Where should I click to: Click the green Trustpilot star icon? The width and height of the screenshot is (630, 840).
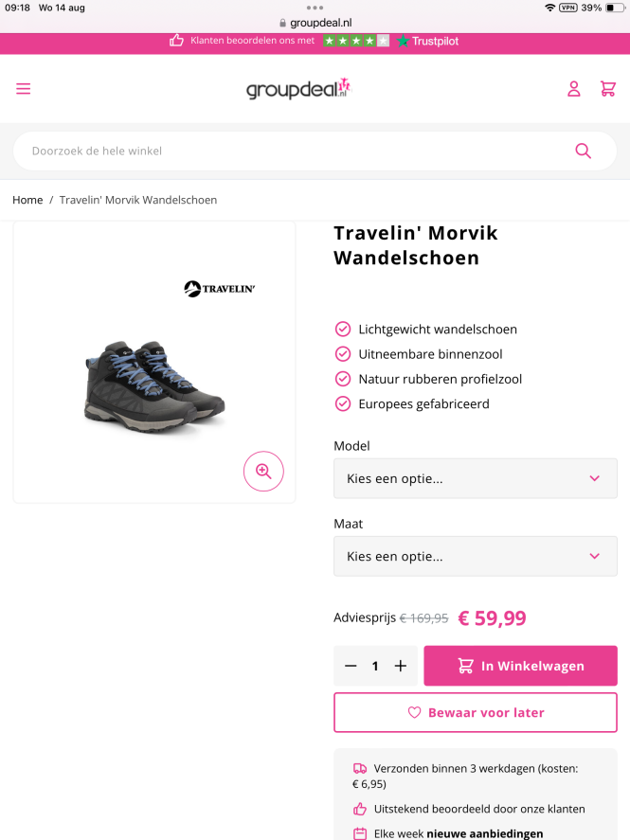[x=402, y=41]
